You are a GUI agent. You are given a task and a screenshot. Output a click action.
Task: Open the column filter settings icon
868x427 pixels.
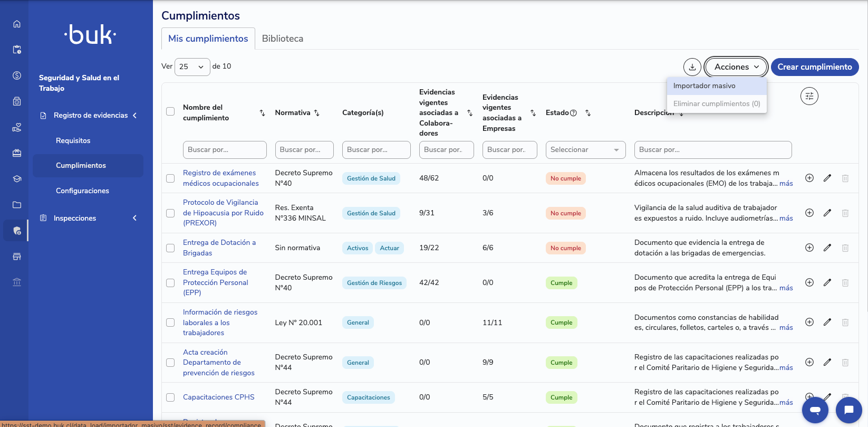809,96
